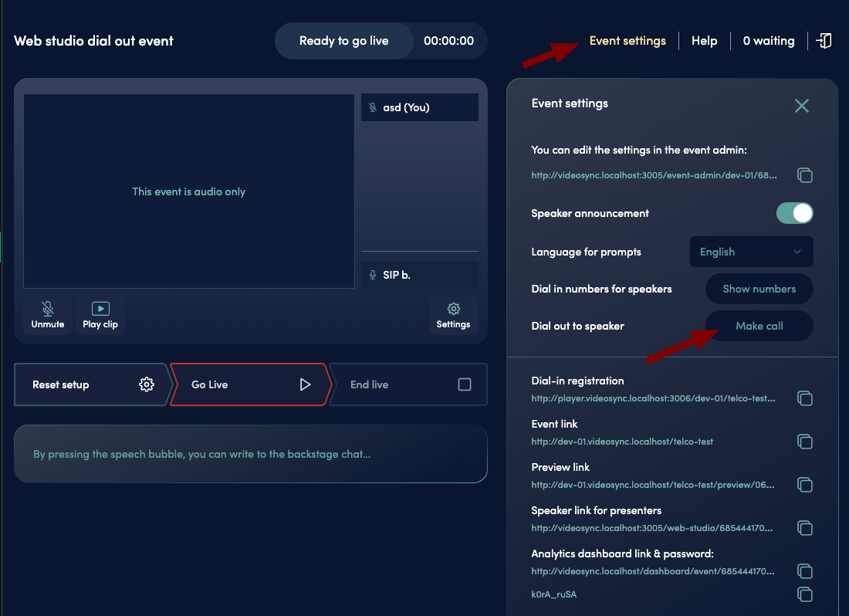This screenshot has height=616, width=849.
Task: Expand the Reset setup gear options
Action: [x=147, y=384]
